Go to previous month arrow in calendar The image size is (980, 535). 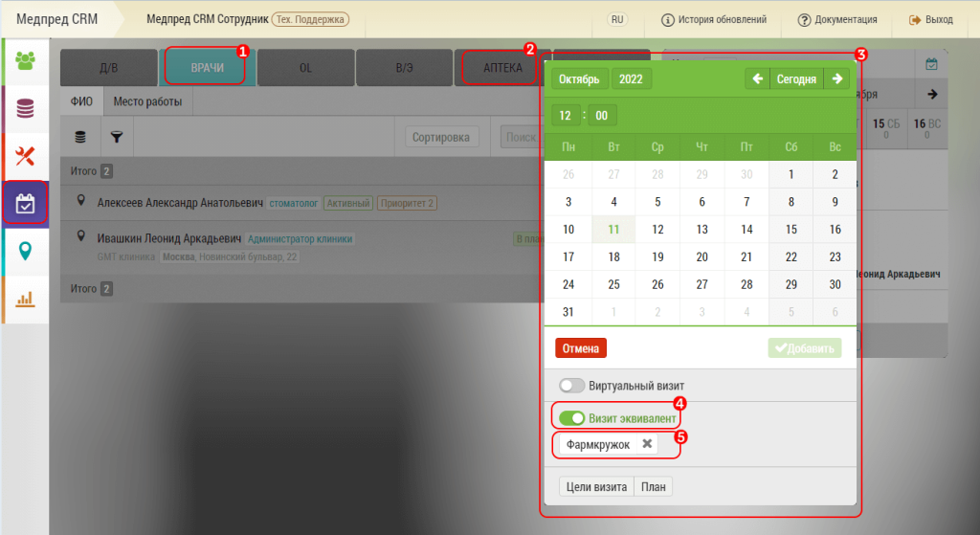pos(757,78)
